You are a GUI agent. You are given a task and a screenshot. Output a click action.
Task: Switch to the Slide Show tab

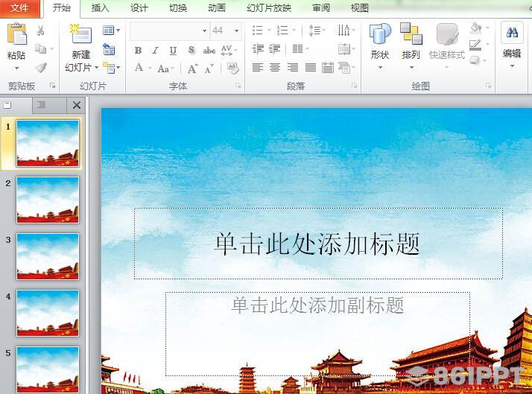(x=269, y=8)
